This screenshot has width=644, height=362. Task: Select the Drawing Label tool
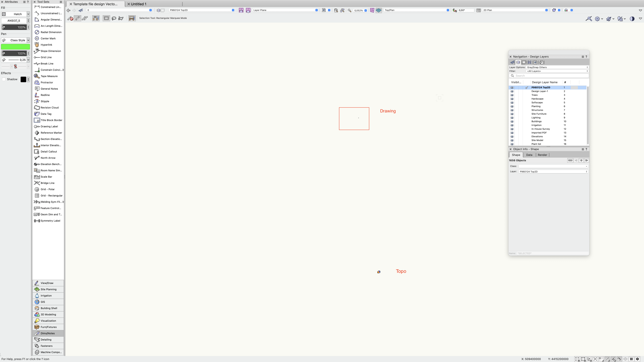tap(49, 126)
